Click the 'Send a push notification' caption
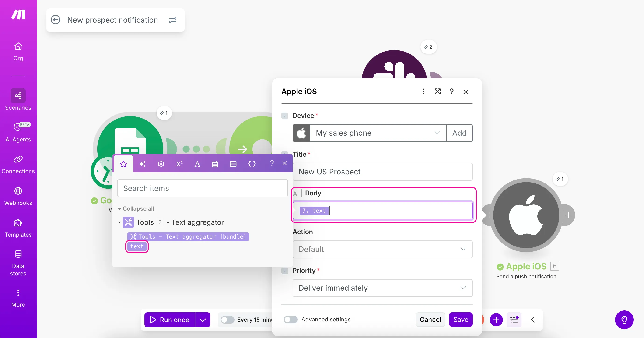Screen dimensions: 644x338 (x=526, y=276)
